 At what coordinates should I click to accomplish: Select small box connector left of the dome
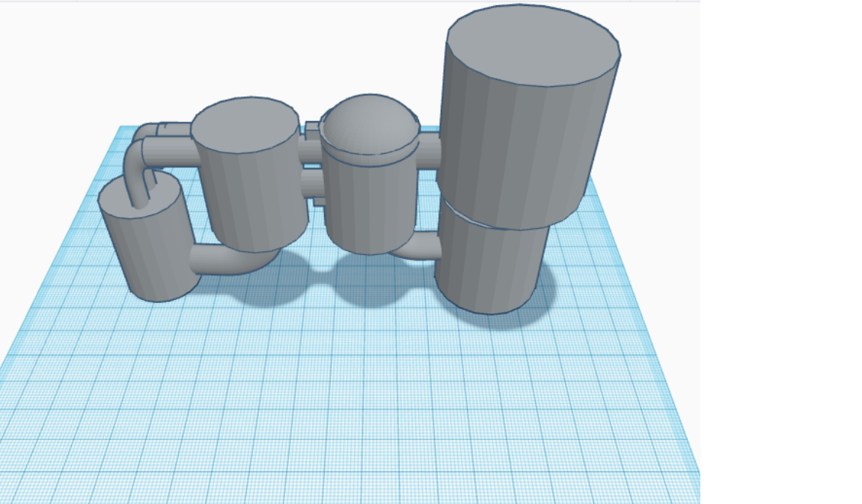312,131
